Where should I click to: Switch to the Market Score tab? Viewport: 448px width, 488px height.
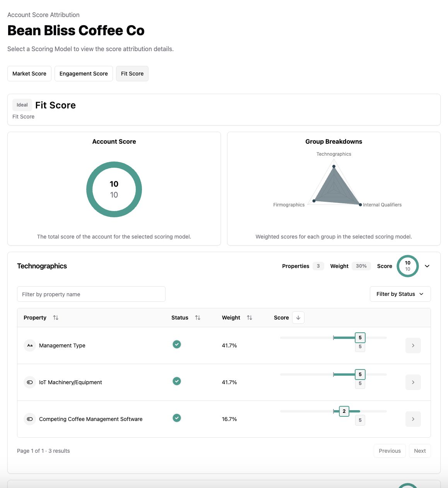(29, 74)
